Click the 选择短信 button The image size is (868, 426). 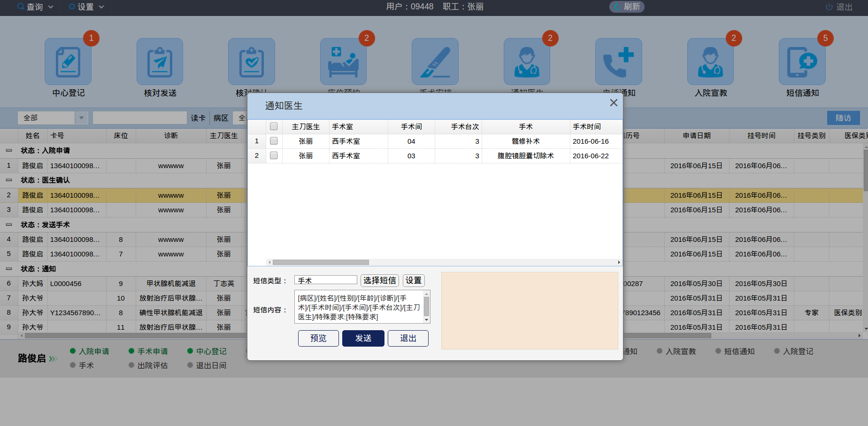380,280
